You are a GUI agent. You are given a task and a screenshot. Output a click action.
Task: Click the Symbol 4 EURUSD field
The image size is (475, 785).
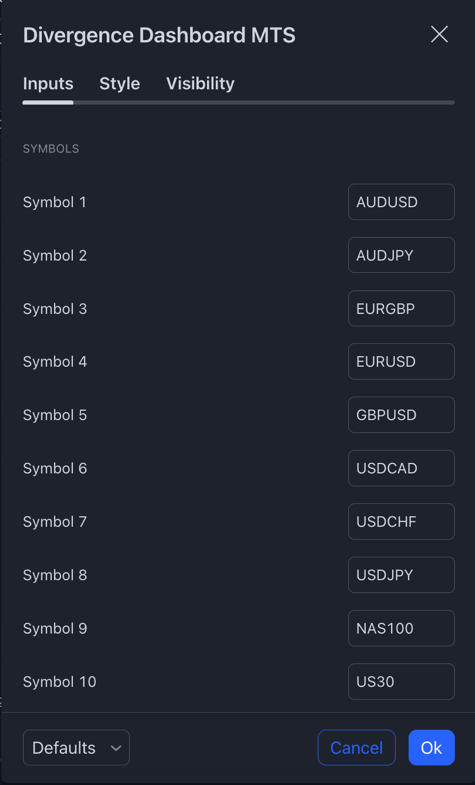(401, 361)
